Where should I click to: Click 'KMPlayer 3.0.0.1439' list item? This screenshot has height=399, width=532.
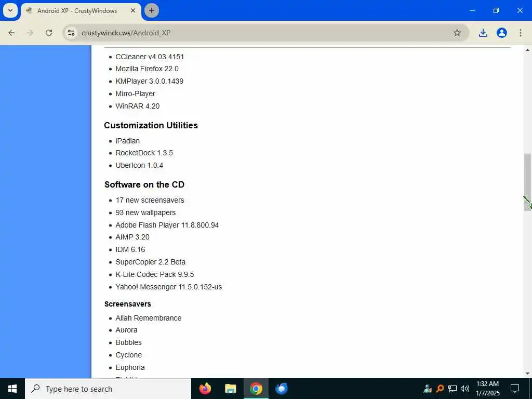149,82
